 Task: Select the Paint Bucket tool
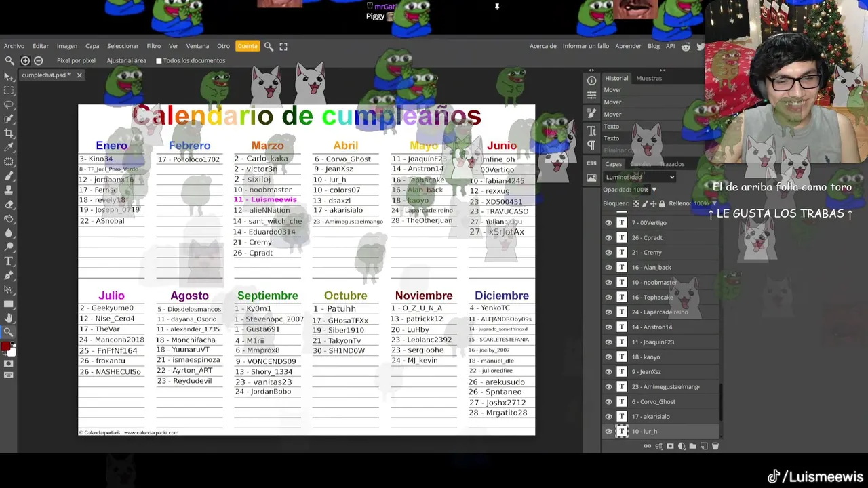tap(9, 219)
